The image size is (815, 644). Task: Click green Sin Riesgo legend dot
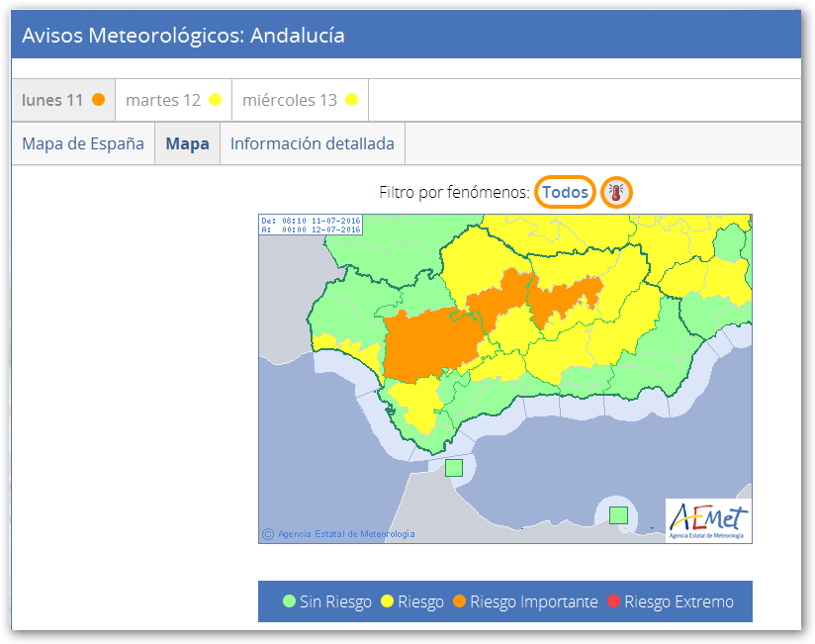(x=289, y=601)
